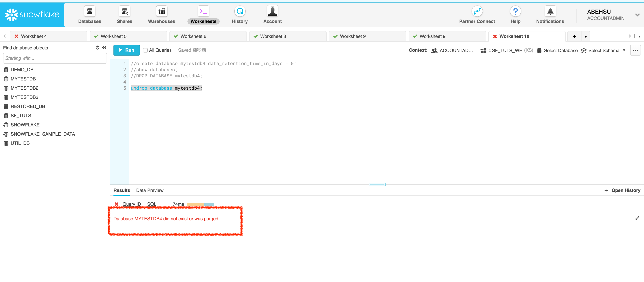Viewport: 644px width, 282px height.
Task: Switch to Worksheet 8 tab
Action: (288, 36)
